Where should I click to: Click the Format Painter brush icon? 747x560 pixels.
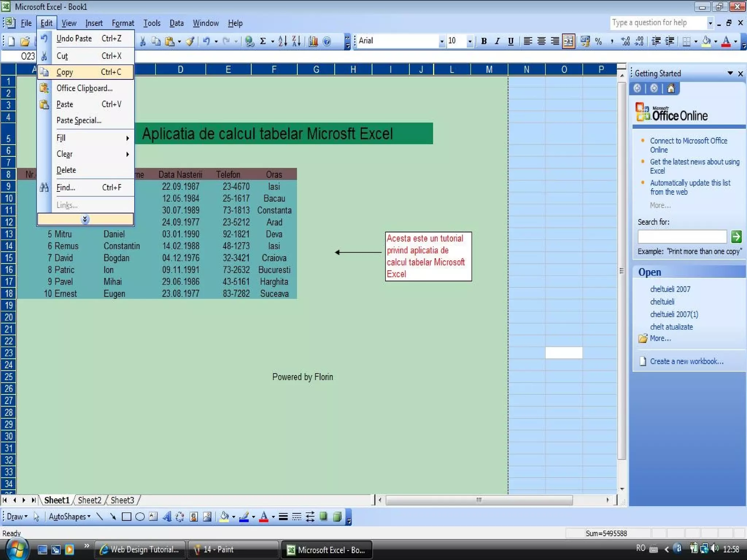pyautogui.click(x=190, y=41)
